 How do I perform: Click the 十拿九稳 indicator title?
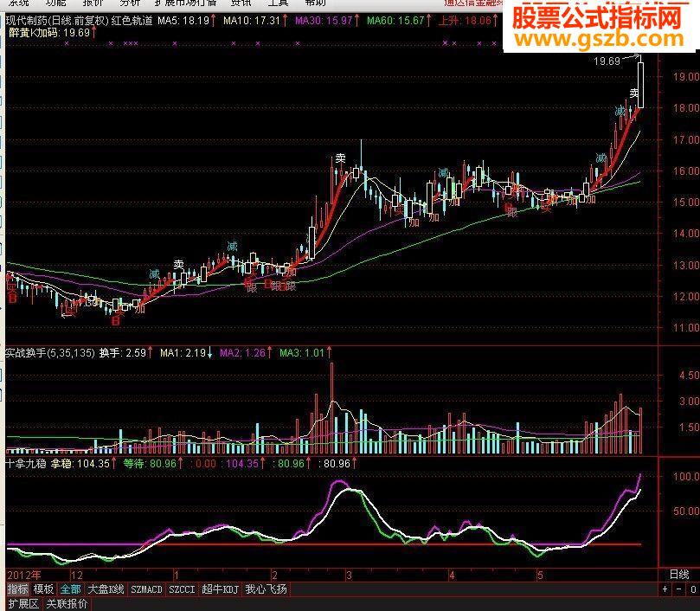26,464
